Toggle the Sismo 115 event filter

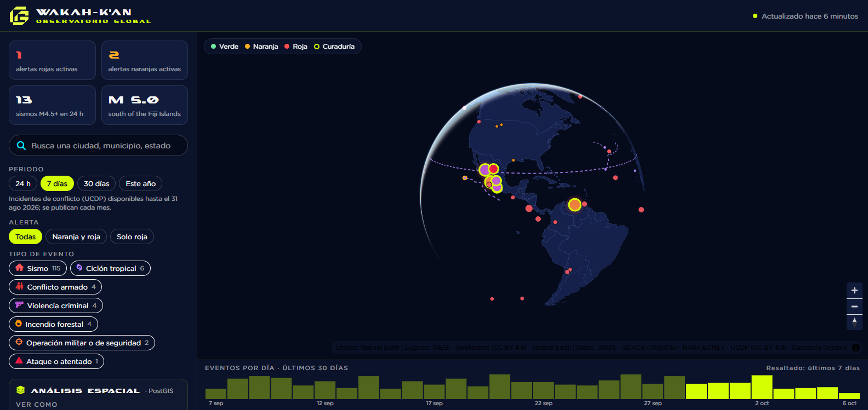(38, 268)
